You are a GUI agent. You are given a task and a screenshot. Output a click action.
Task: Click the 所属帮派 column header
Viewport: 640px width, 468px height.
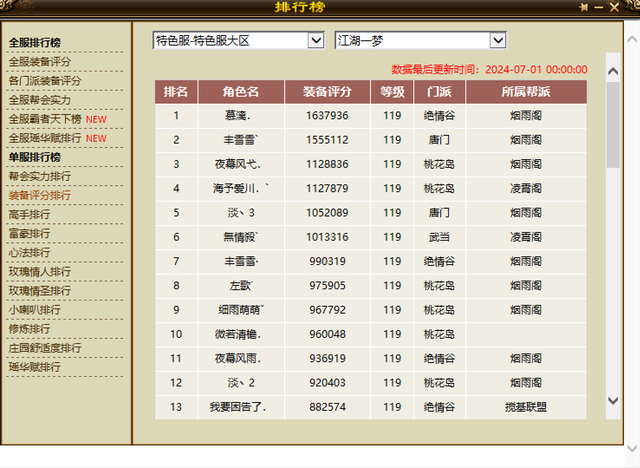pyautogui.click(x=526, y=92)
